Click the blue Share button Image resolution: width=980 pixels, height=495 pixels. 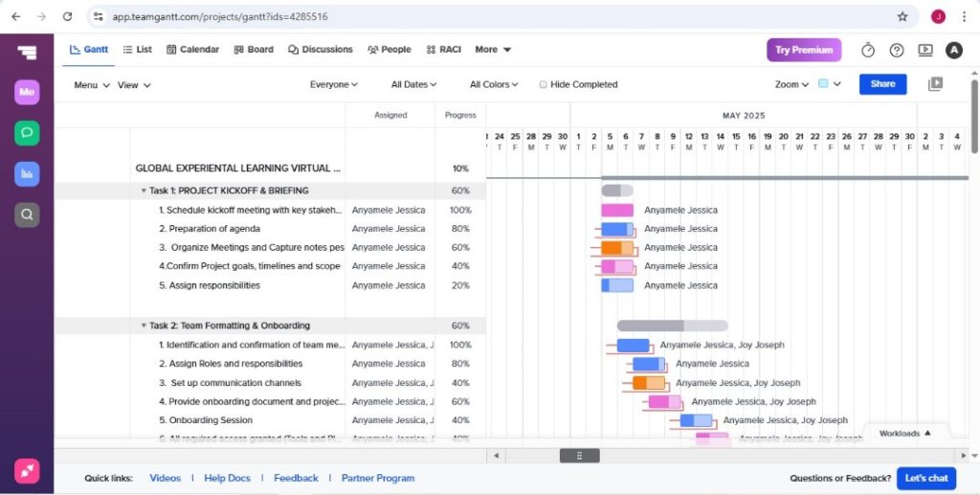point(882,84)
